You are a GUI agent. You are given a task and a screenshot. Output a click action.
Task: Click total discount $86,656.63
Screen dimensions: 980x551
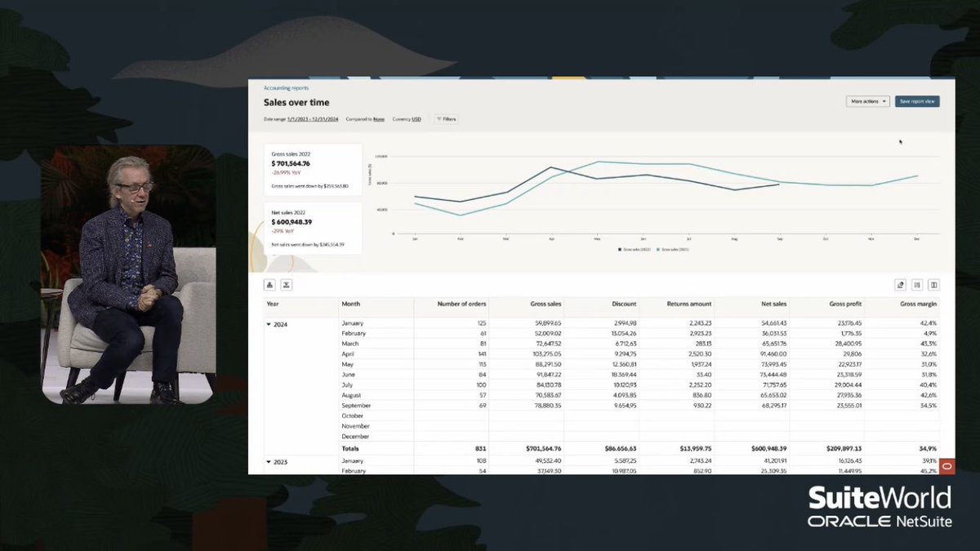pos(619,448)
